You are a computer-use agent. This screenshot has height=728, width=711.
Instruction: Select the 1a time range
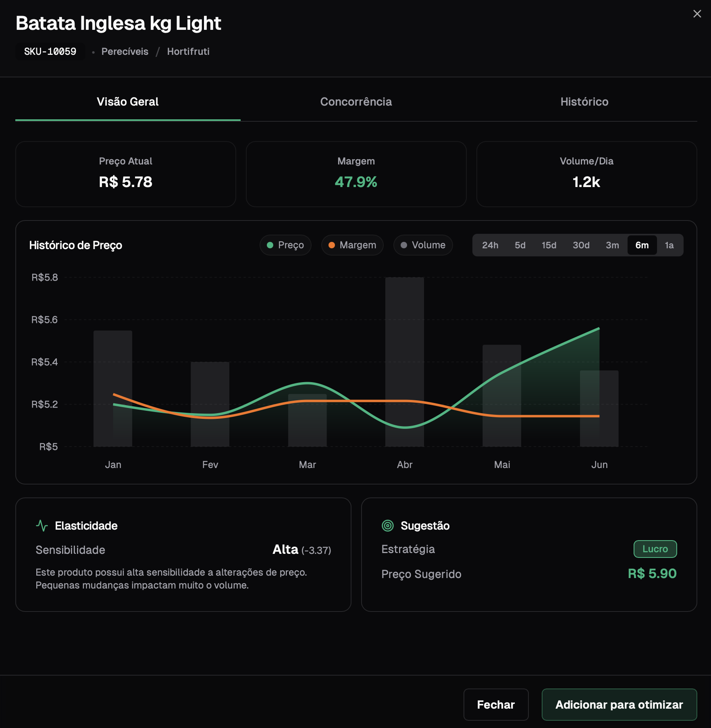pos(670,245)
